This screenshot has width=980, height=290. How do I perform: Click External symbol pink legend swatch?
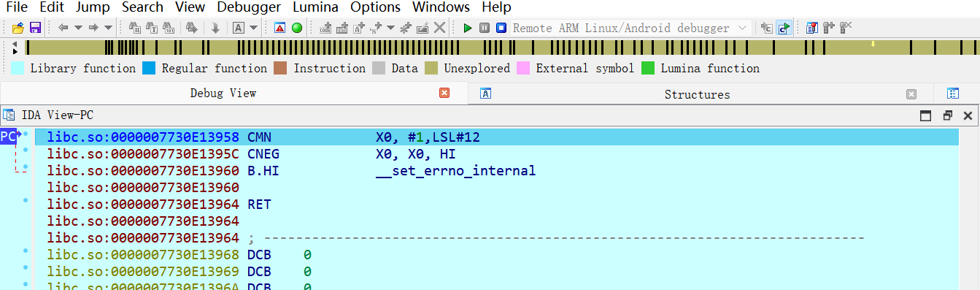tap(523, 69)
